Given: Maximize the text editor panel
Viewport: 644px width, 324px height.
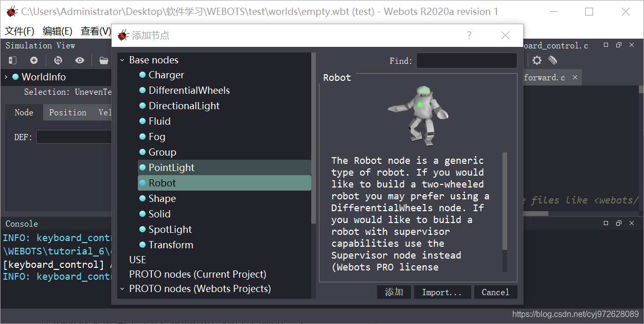Looking at the screenshot, I should [606, 45].
